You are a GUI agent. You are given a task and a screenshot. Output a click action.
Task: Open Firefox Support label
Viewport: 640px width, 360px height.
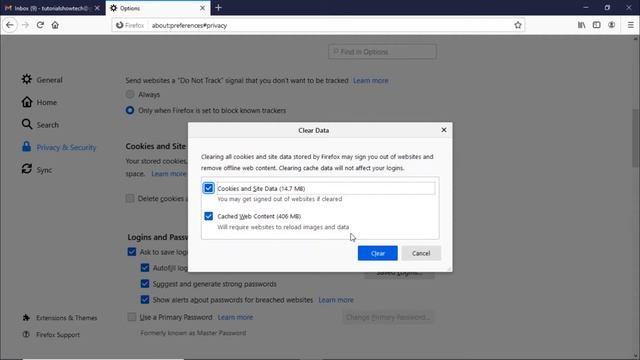pos(58,335)
